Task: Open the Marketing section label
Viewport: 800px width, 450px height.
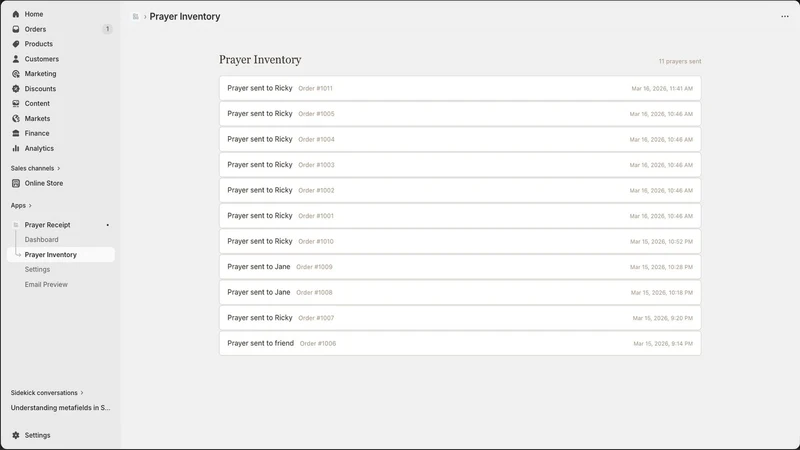Action: coord(40,74)
